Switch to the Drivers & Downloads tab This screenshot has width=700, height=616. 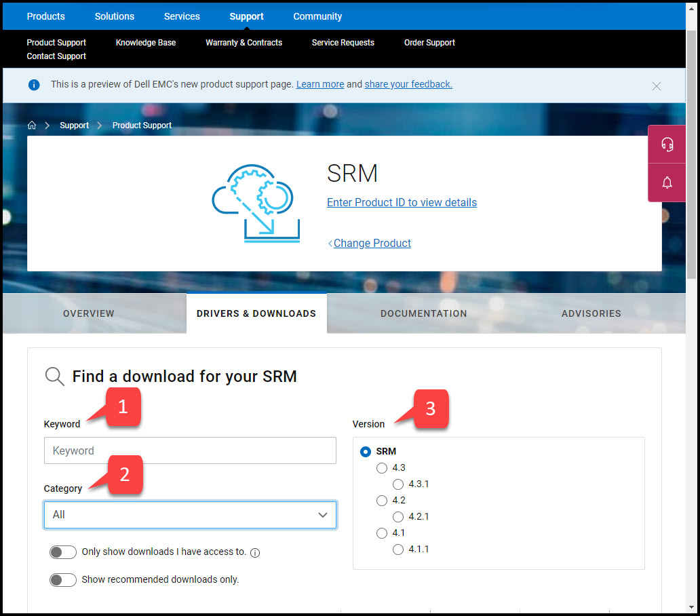[x=256, y=313]
